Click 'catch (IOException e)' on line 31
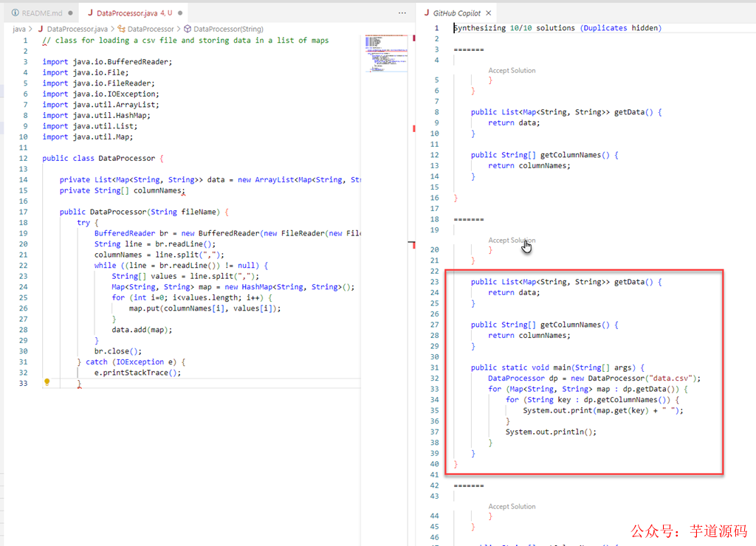The image size is (756, 546). click(x=130, y=362)
